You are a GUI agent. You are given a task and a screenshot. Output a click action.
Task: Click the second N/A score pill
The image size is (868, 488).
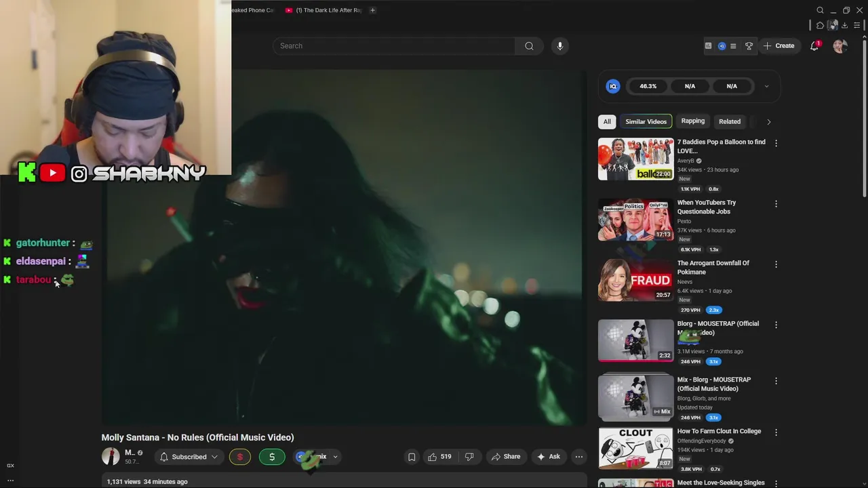(732, 86)
